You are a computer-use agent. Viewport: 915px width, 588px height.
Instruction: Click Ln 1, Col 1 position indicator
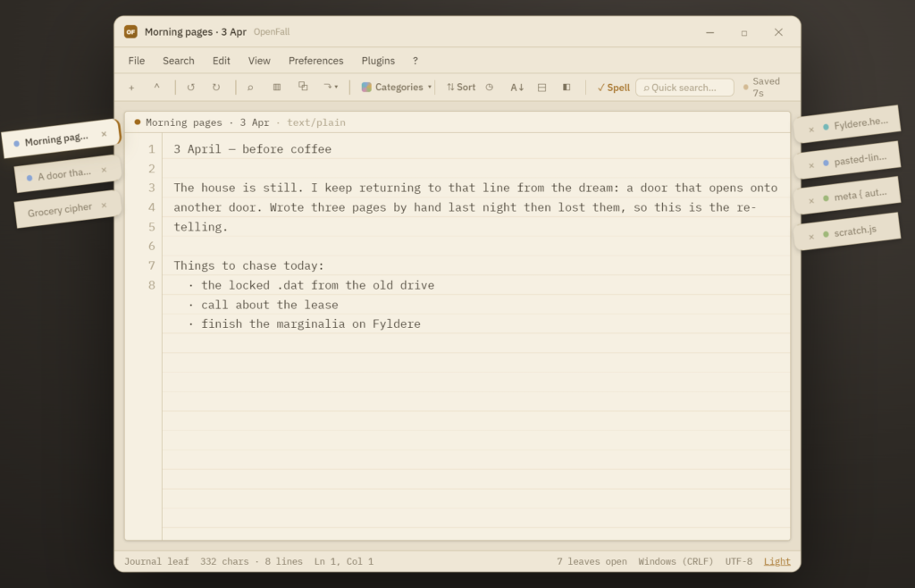coord(344,561)
